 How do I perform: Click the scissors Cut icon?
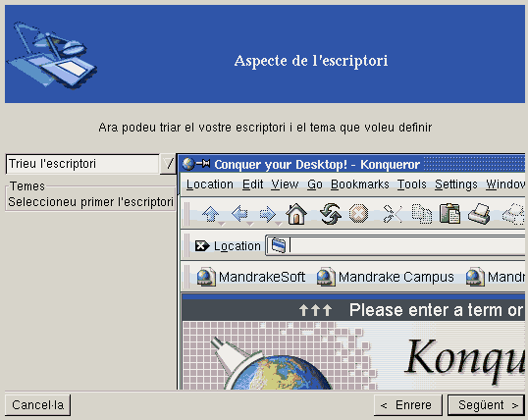[393, 214]
